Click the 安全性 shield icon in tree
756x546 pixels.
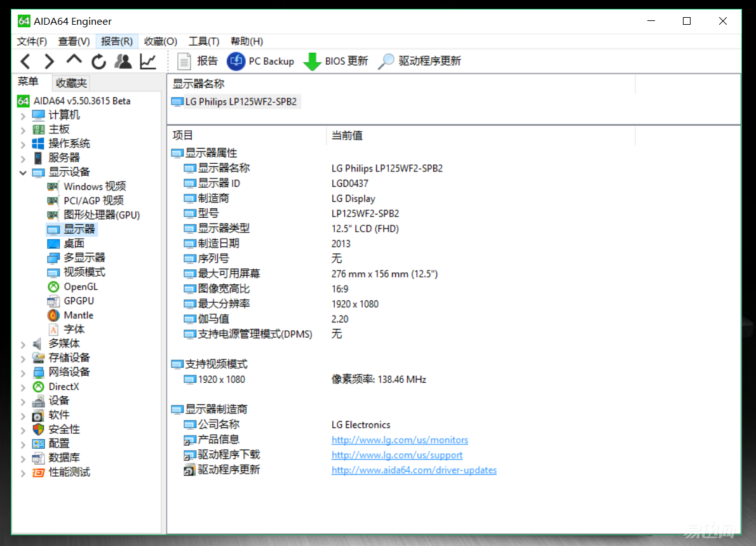(38, 429)
